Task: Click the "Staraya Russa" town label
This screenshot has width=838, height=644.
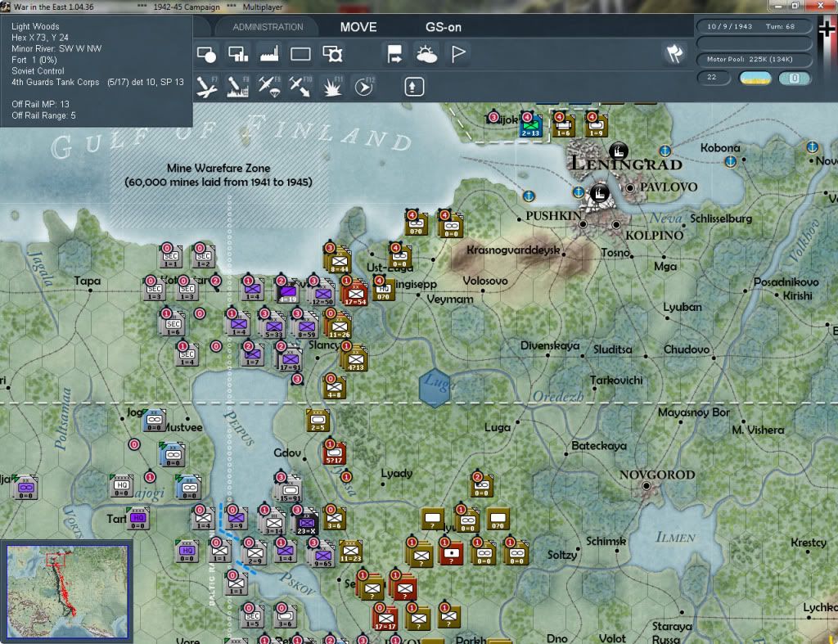Action: coord(672,633)
